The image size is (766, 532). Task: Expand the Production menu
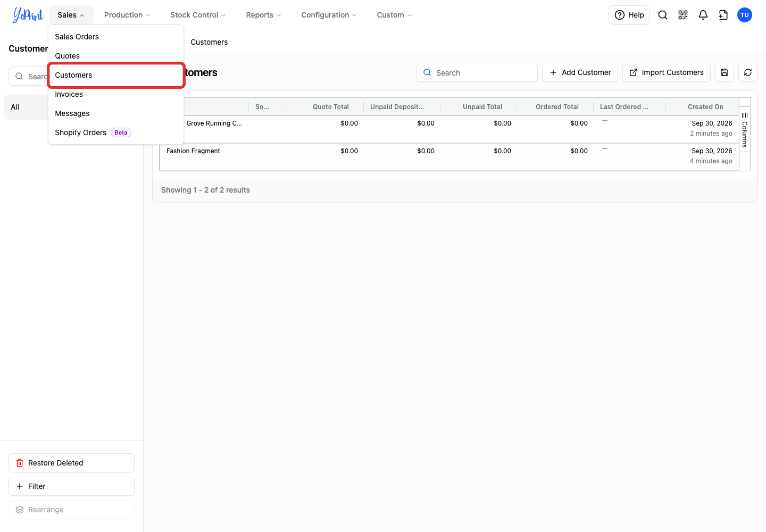[x=127, y=15]
